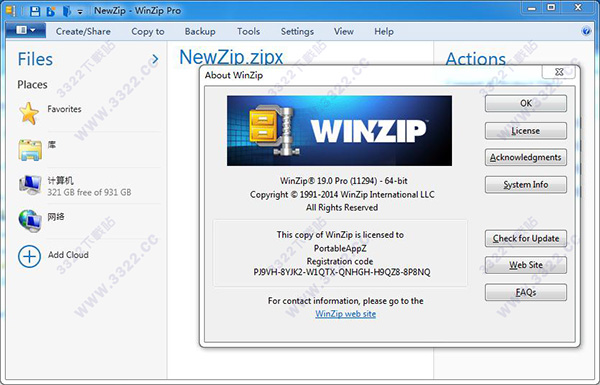Open the Settings tab
Image resolution: width=600 pixels, height=385 pixels.
[297, 31]
